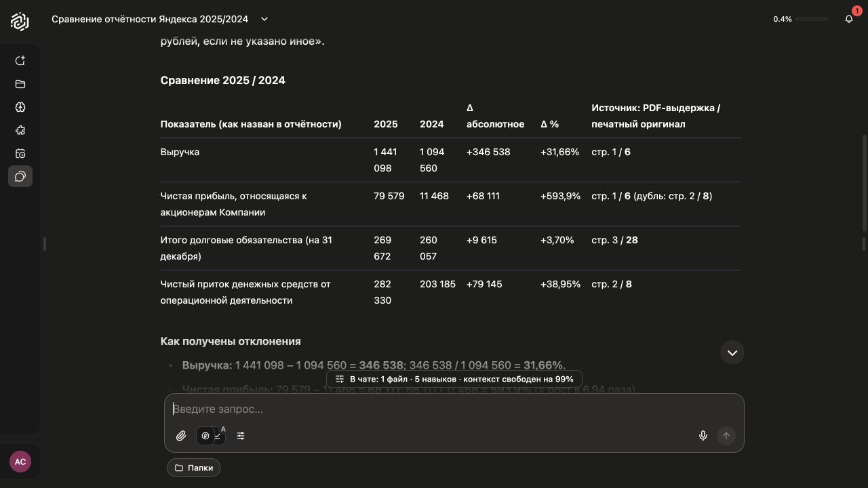This screenshot has width=868, height=488.
Task: Click the 'стр. 2 / 8' source cell
Action: point(612,284)
